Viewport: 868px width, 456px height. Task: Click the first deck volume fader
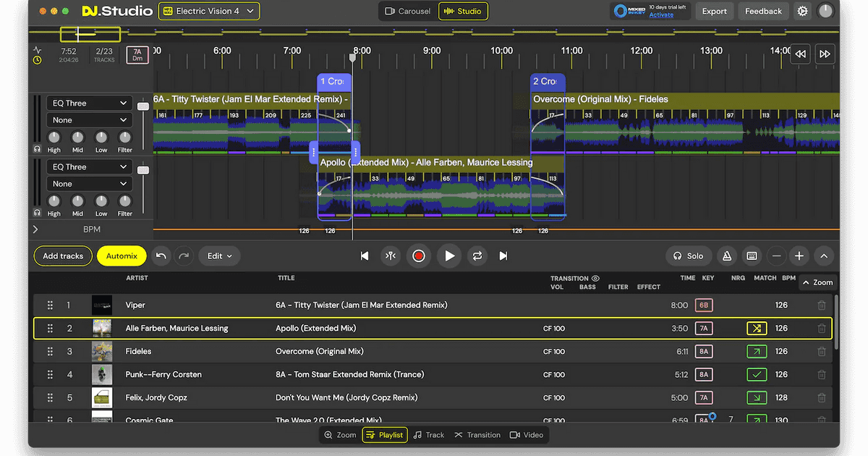pyautogui.click(x=143, y=106)
